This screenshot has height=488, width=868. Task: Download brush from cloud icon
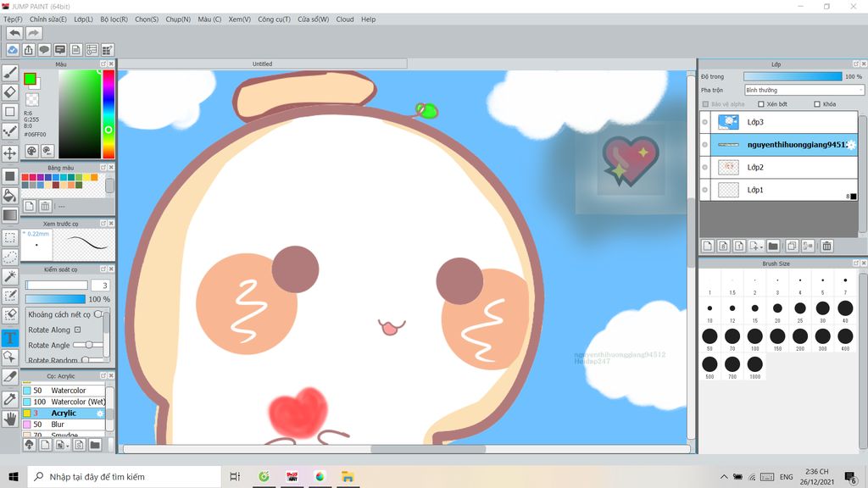tap(30, 445)
